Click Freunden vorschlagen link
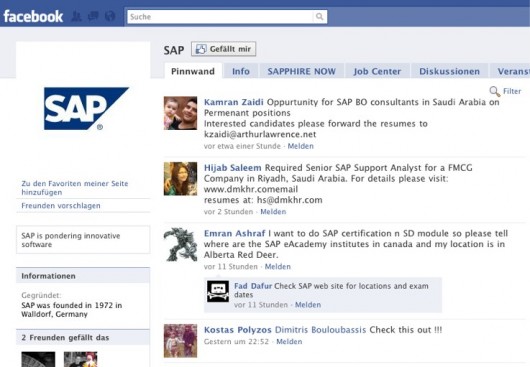 tap(61, 205)
